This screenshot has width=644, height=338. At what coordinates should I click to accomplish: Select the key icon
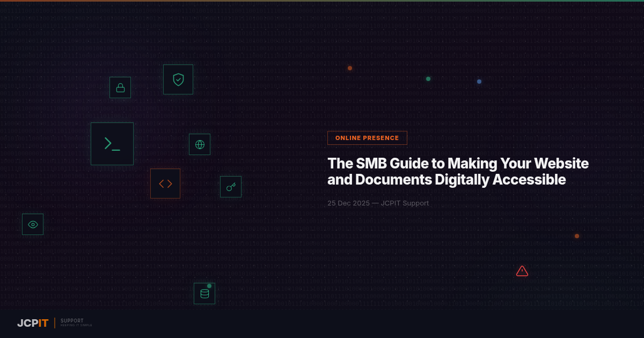[231, 186]
